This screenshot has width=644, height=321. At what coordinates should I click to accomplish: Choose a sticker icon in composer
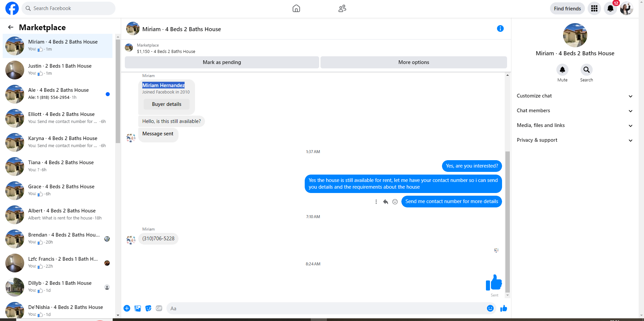point(148,308)
